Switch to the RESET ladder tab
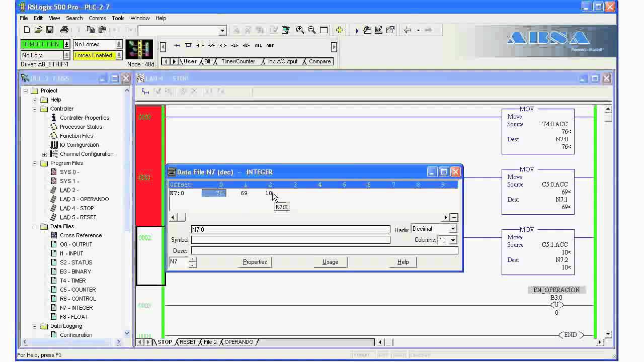This screenshot has height=362, width=644. [188, 342]
